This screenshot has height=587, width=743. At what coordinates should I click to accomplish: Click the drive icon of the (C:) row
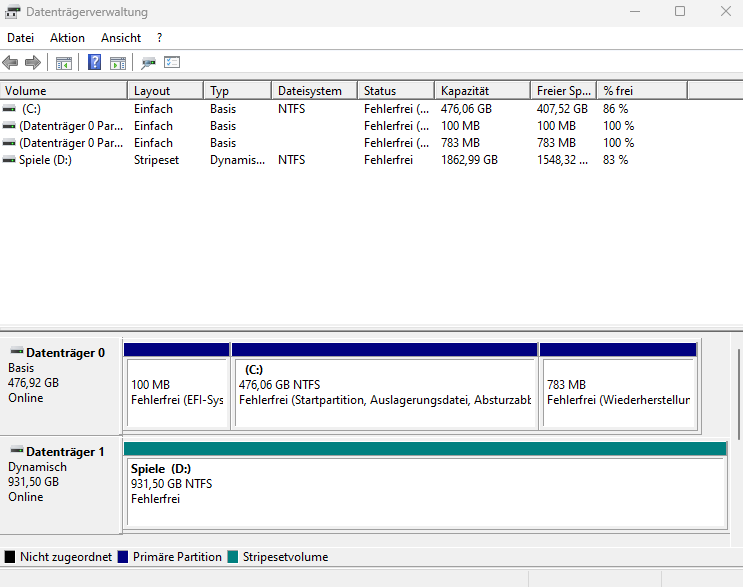pos(9,109)
